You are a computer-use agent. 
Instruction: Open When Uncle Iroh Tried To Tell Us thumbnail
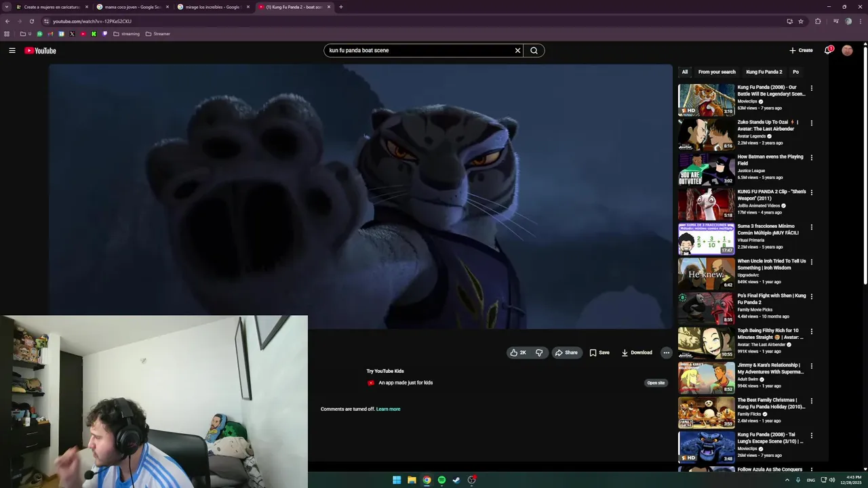click(x=706, y=274)
